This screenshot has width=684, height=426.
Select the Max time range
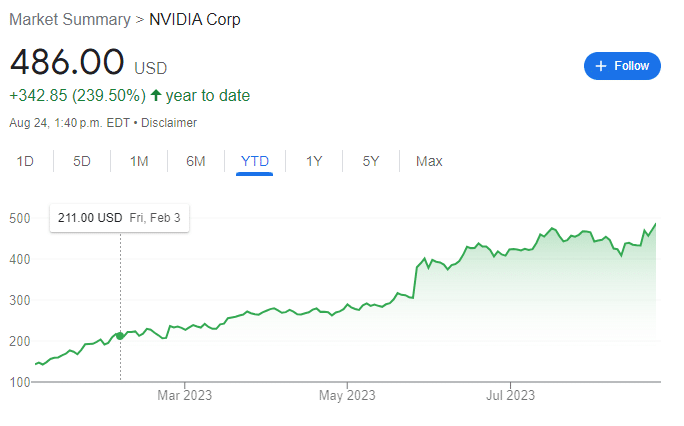(429, 161)
